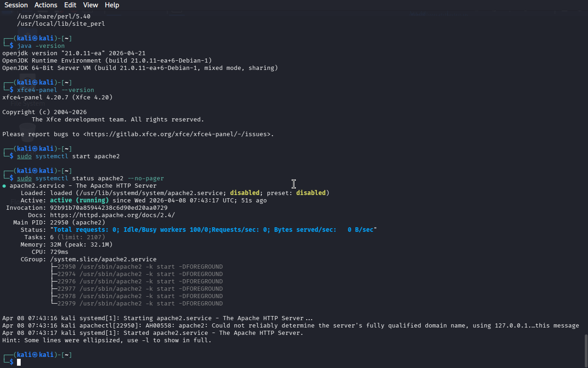
Task: Click the 'java -version' command text
Action: 41,46
